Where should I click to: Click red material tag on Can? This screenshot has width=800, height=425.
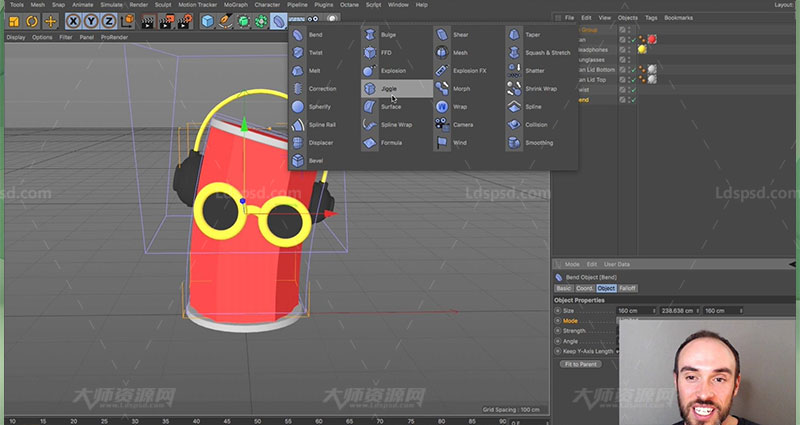pos(652,39)
